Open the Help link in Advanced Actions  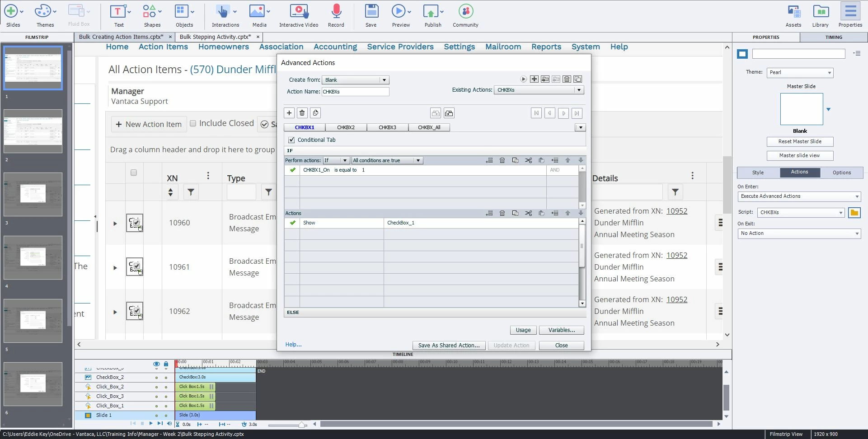(293, 345)
